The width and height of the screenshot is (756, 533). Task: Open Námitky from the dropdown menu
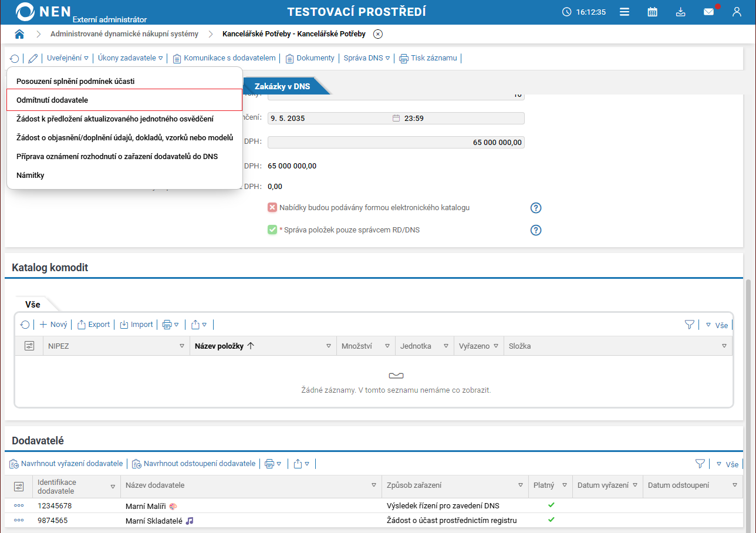point(124,175)
